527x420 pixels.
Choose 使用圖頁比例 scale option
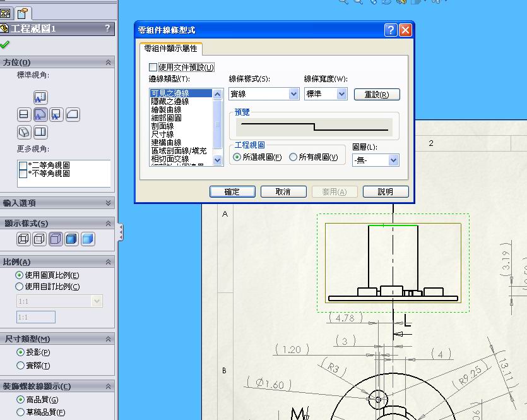click(x=19, y=275)
